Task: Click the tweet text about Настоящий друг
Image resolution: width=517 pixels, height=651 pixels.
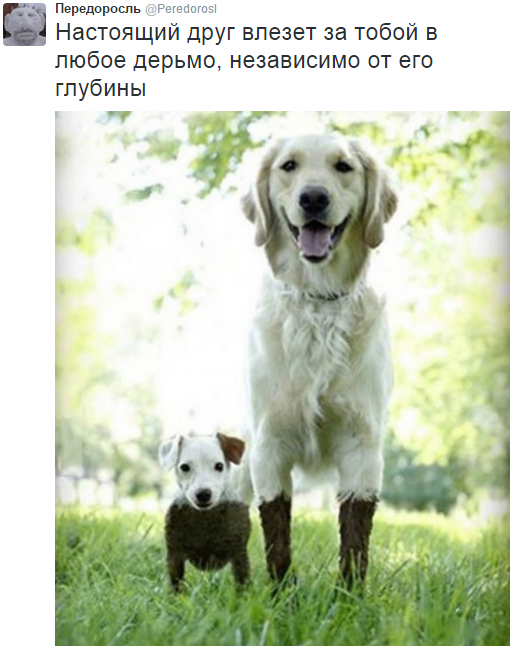Action: 246,60
